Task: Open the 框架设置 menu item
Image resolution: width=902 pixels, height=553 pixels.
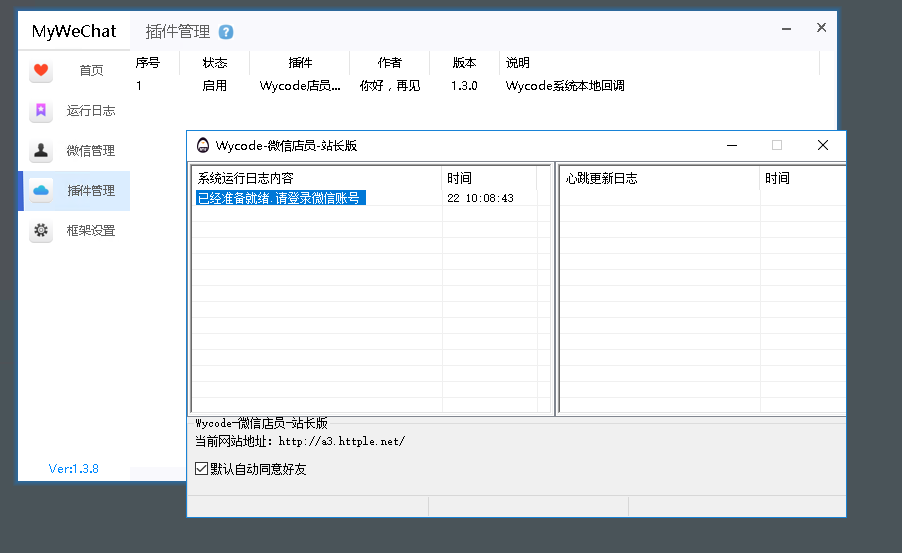Action: (74, 231)
